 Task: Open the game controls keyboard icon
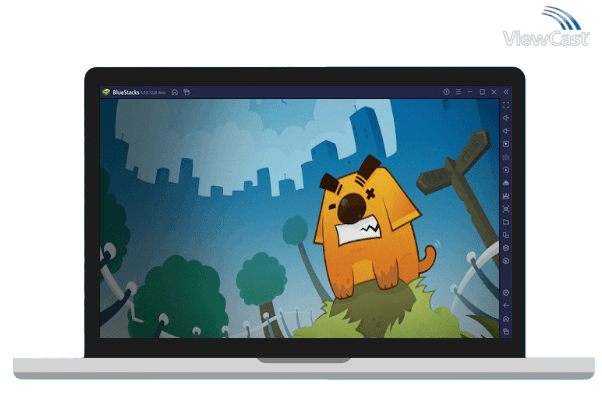(x=506, y=157)
